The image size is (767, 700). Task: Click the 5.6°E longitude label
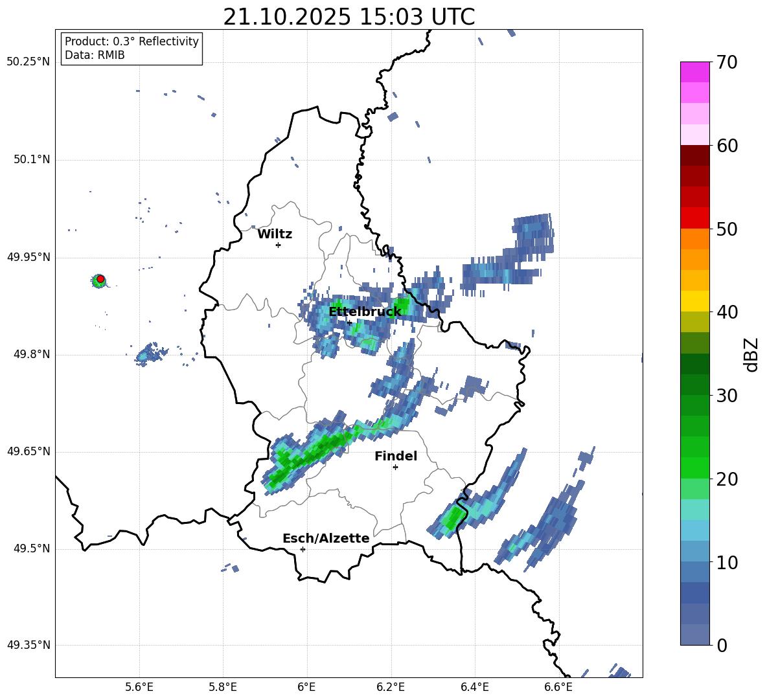pos(139,687)
